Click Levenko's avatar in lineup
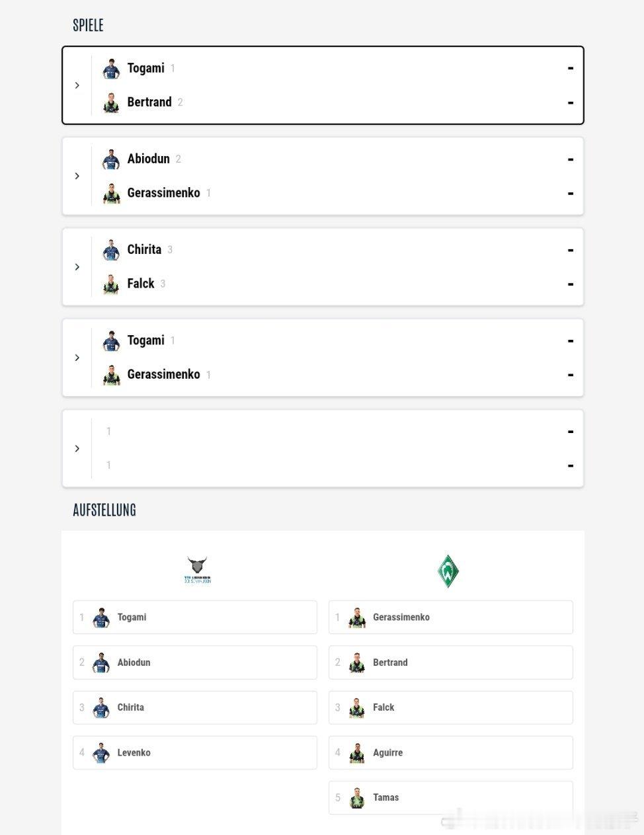Image resolution: width=644 pixels, height=835 pixels. coord(101,753)
